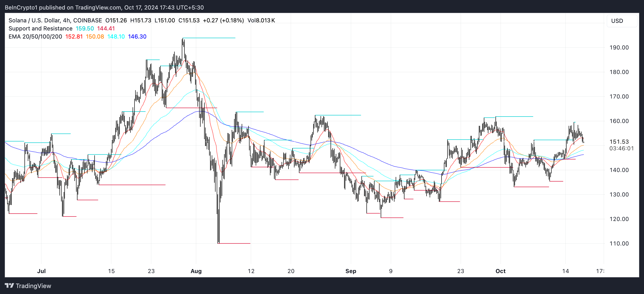Click the resistance value 159.50

click(85, 29)
